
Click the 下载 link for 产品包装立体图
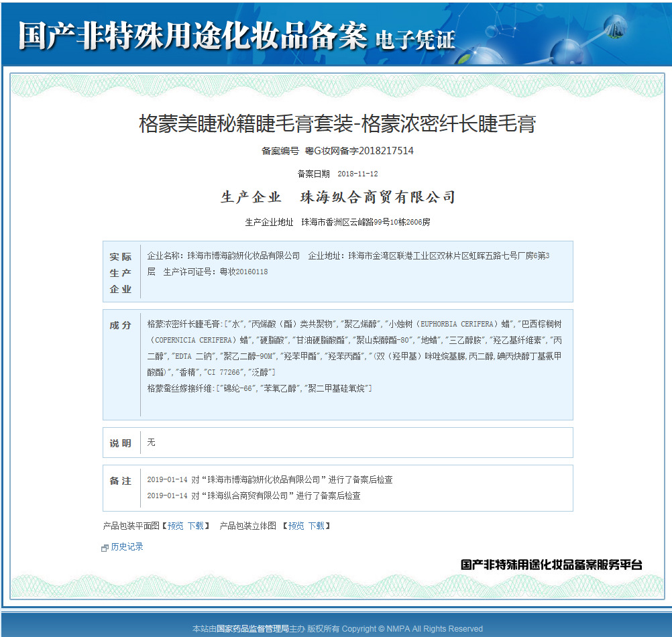point(317,526)
